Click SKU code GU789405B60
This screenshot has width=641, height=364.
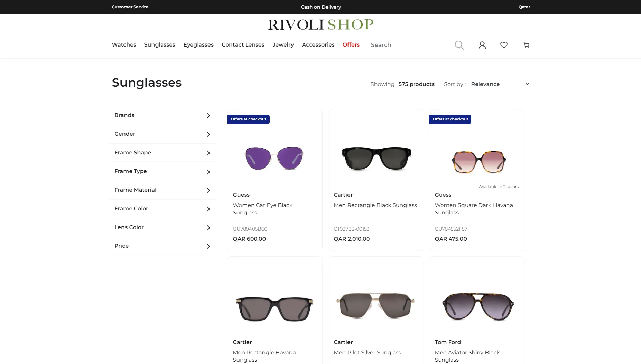250,229
